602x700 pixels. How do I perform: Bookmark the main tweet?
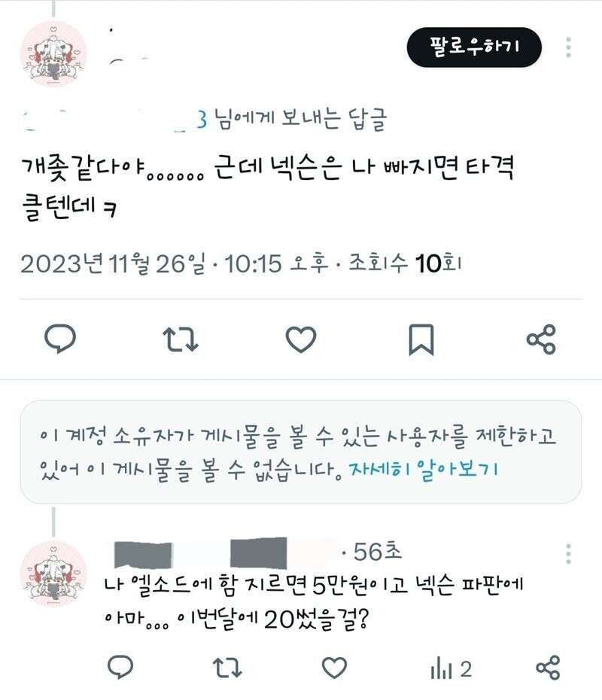[x=421, y=339]
